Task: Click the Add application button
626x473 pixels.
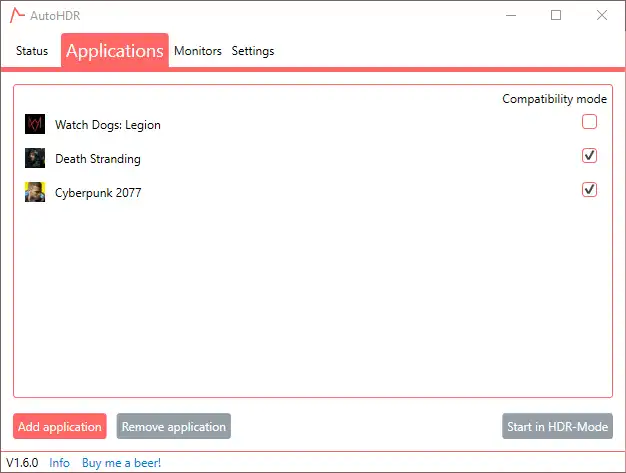Action: [60, 426]
